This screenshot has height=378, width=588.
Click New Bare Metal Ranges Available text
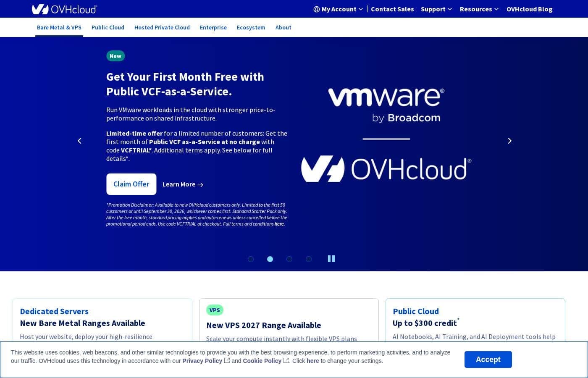[82, 323]
